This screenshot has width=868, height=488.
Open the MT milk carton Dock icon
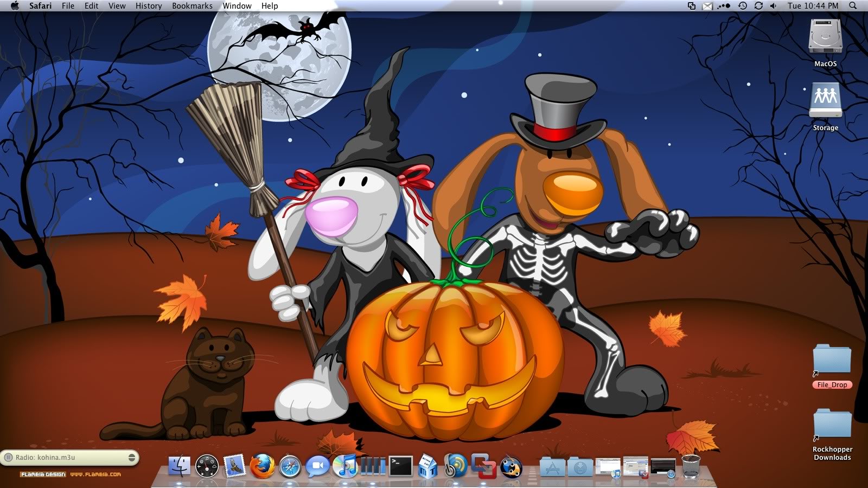coord(428,466)
